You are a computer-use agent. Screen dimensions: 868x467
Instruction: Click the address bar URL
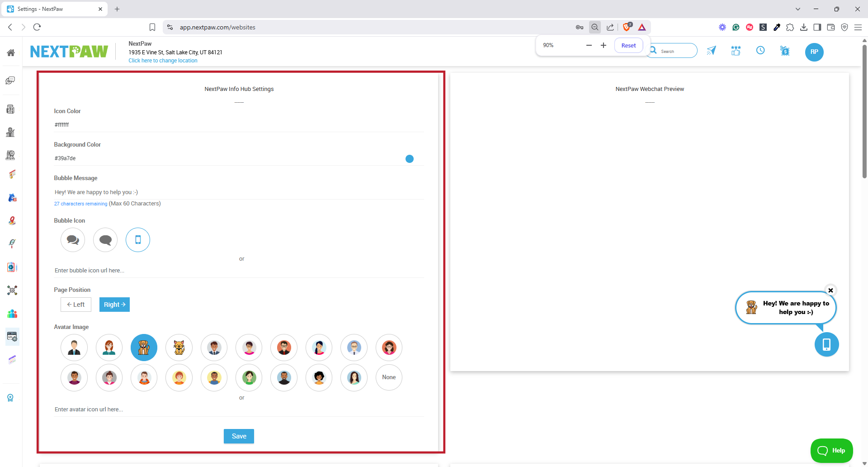[217, 27]
